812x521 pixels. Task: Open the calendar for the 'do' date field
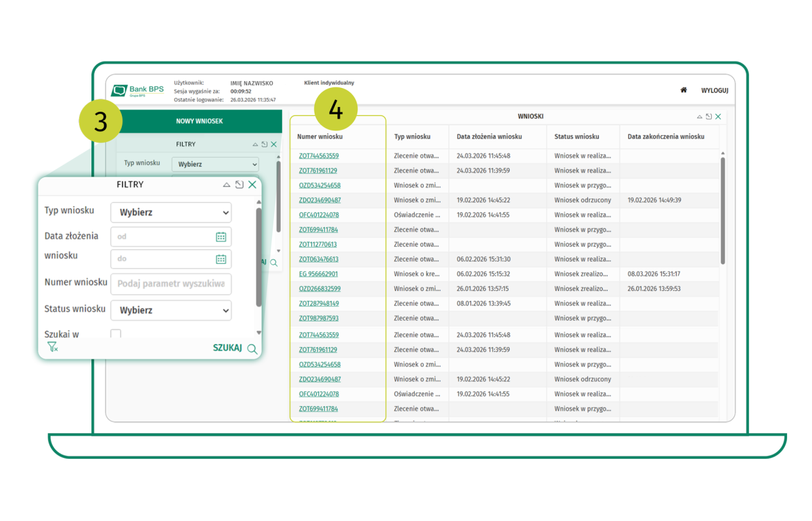pos(221,259)
